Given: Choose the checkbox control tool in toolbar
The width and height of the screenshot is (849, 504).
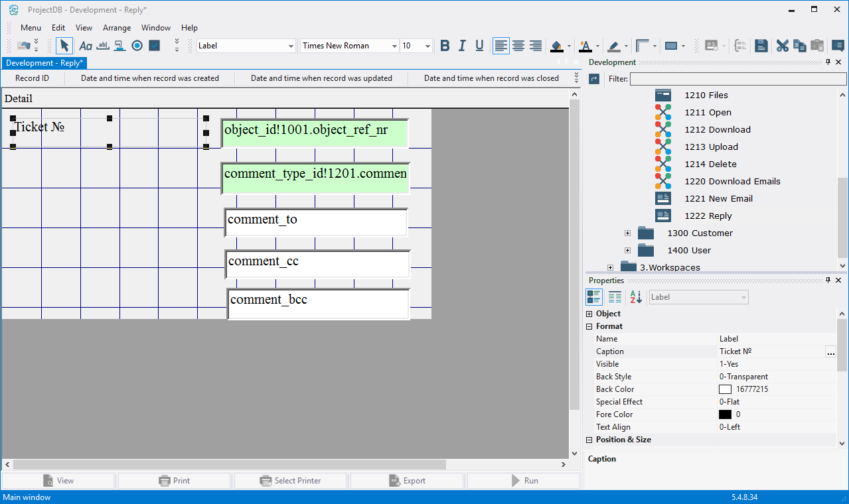Looking at the screenshot, I should point(154,46).
